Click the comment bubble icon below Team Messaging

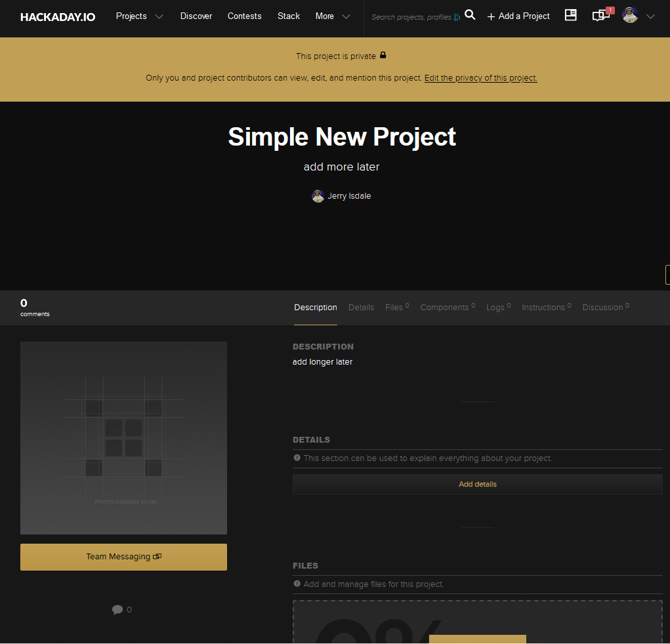(117, 610)
